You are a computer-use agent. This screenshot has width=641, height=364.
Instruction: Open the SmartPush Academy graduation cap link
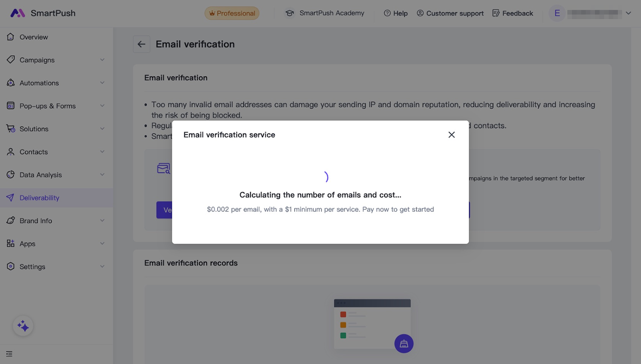pyautogui.click(x=290, y=13)
